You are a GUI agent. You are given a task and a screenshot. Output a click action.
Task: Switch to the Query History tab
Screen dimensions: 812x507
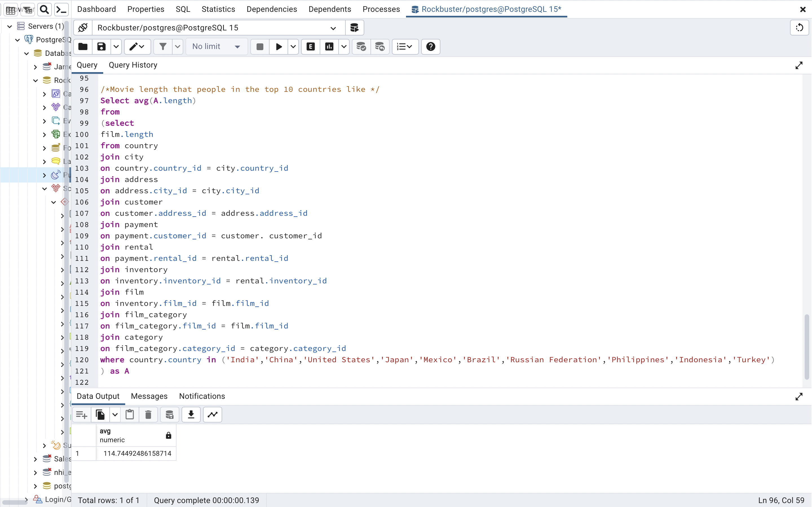pyautogui.click(x=133, y=65)
